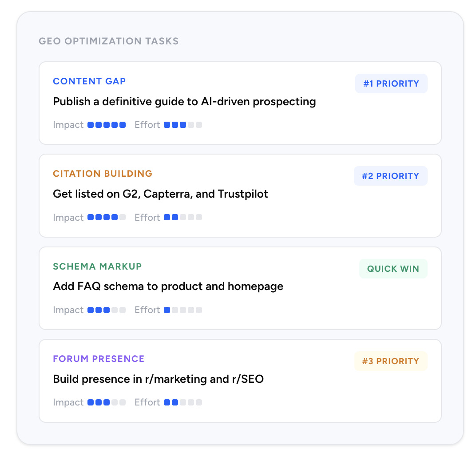The width and height of the screenshot is (476, 461).
Task: Click the Impact meter on Citation Building card
Action: pyautogui.click(x=107, y=218)
